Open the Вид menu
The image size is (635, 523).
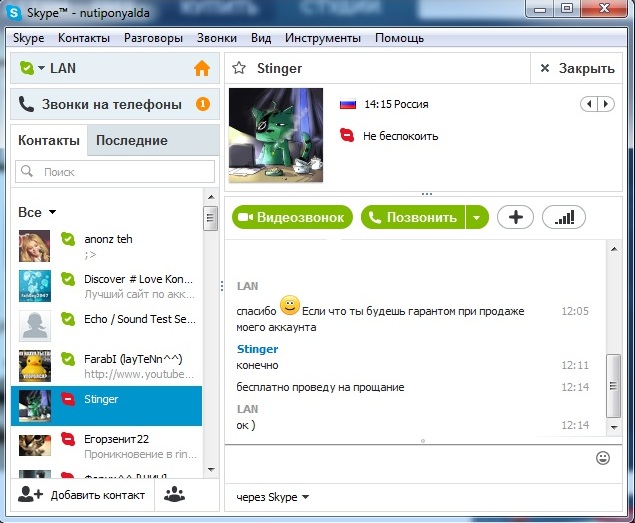[261, 38]
